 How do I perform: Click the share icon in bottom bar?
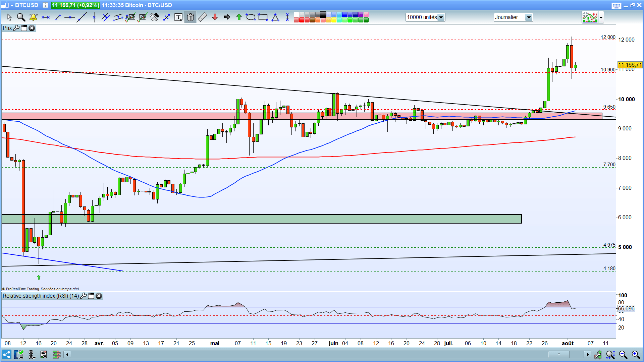[x=7, y=354]
